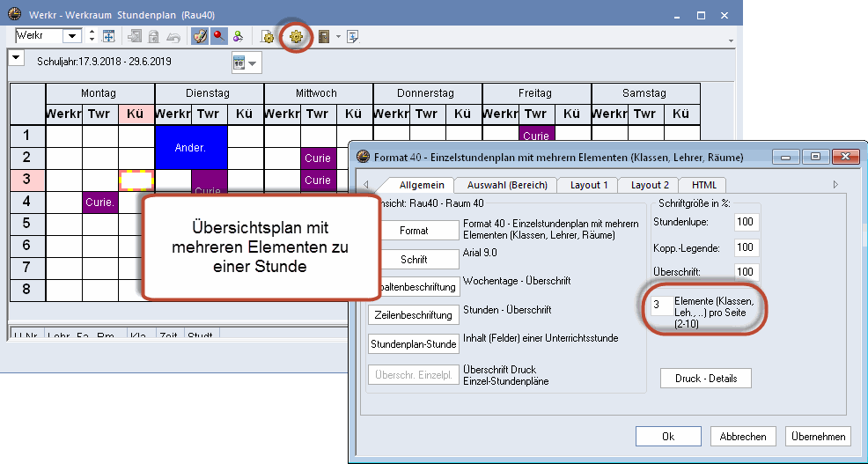This screenshot has height=464, width=868.
Task: Open the HTML tab
Action: tap(704, 185)
